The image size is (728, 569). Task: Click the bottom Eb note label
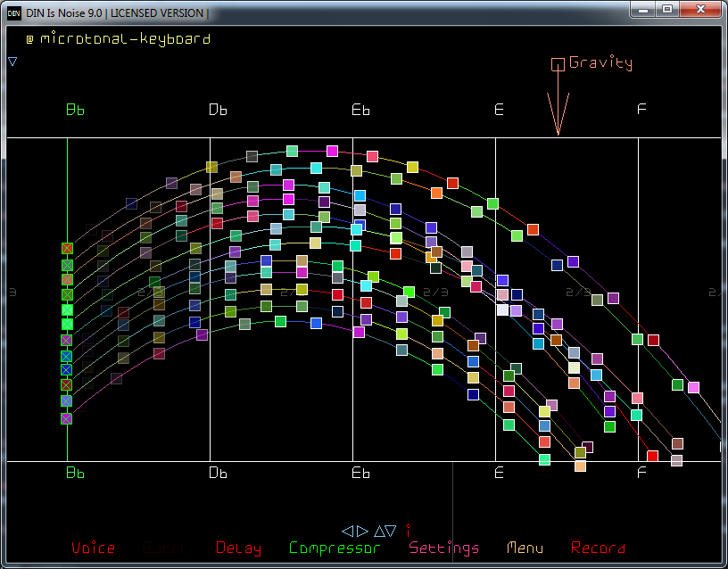360,473
